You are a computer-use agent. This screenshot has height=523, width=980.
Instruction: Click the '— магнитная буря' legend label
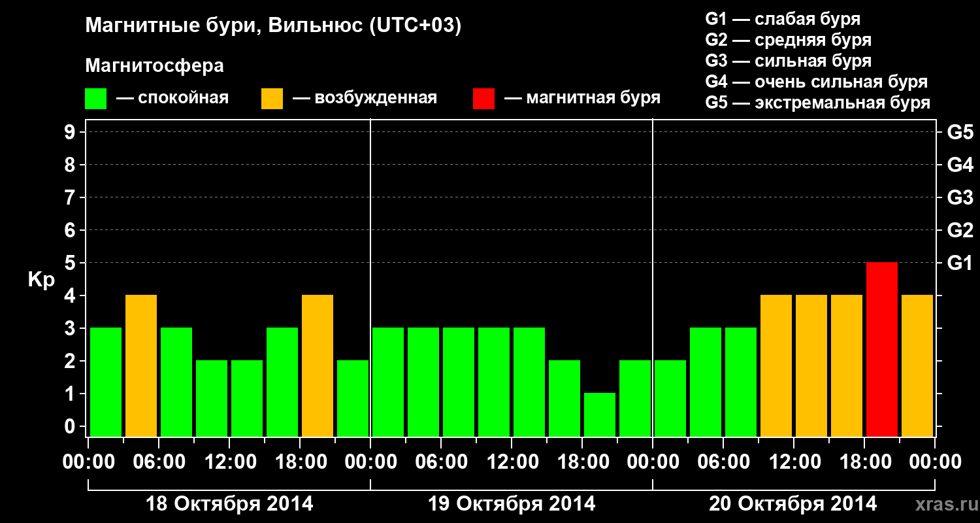(582, 99)
